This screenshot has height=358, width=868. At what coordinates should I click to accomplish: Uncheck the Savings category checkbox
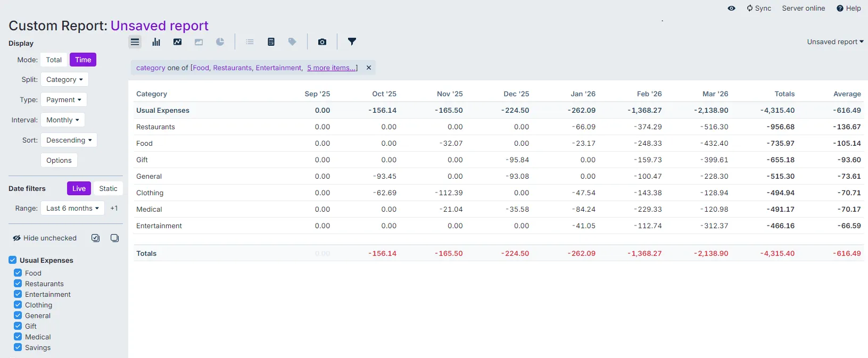pyautogui.click(x=18, y=347)
